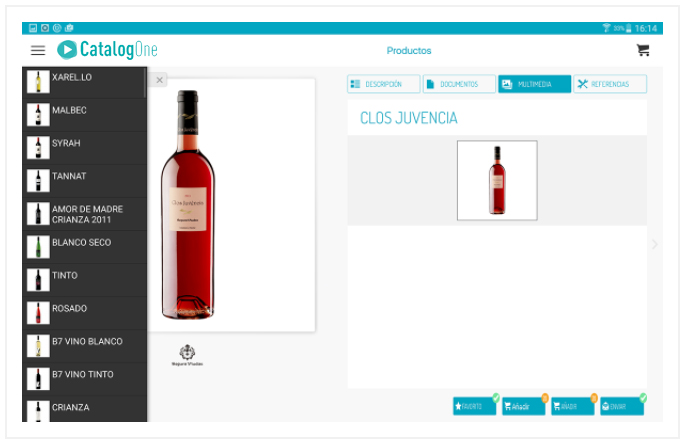Click the Productos header title

coord(409,51)
